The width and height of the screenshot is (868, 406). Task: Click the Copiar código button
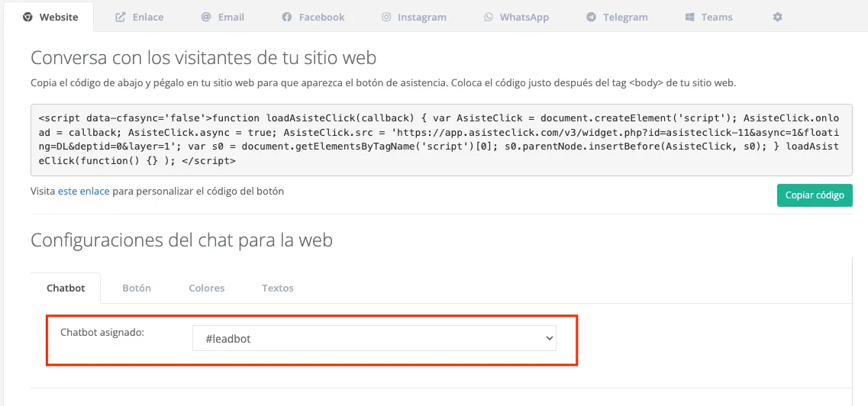[x=815, y=195]
